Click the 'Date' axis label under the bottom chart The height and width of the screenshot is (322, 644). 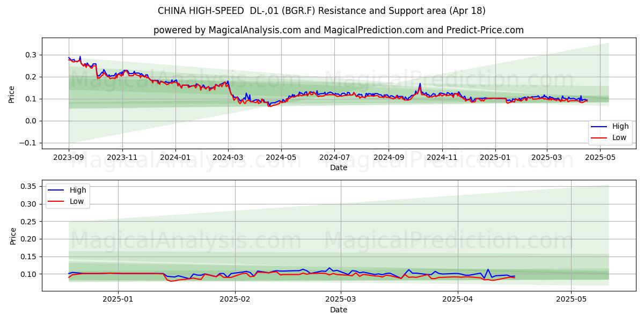tap(339, 310)
